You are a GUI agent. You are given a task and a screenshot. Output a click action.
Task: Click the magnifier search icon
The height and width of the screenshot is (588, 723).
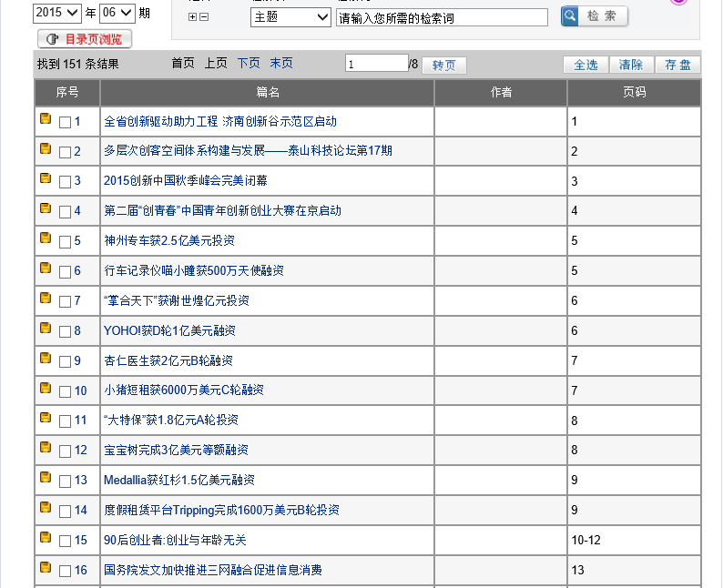(x=570, y=16)
